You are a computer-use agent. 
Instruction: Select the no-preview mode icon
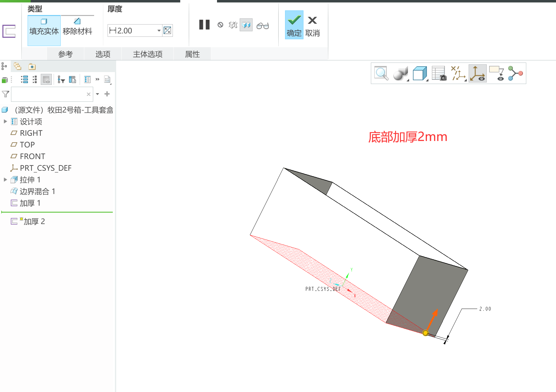pyautogui.click(x=220, y=25)
